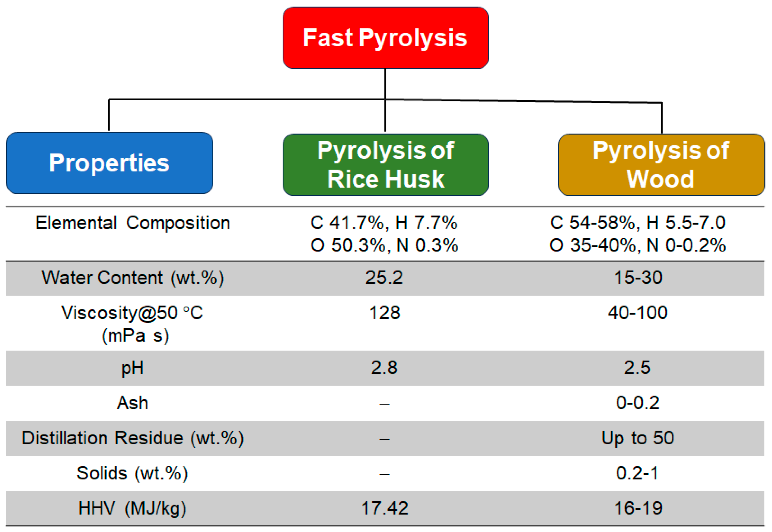Image resolution: width=772 pixels, height=532 pixels.
Task: Select the orange Pyrolysis of Wood box
Action: coord(661,165)
